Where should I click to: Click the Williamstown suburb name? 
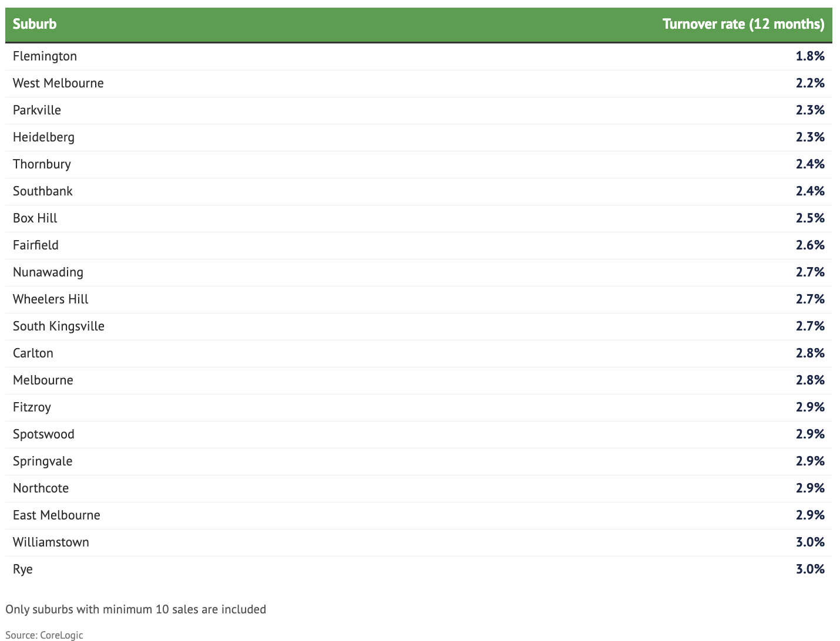coord(51,542)
